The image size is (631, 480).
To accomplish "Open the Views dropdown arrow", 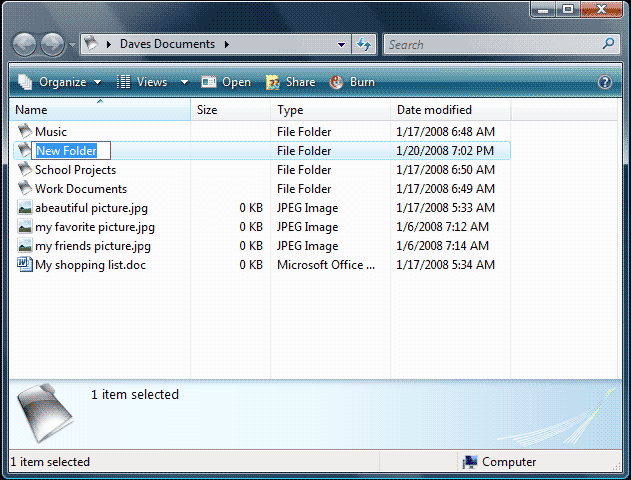I will 184,82.
